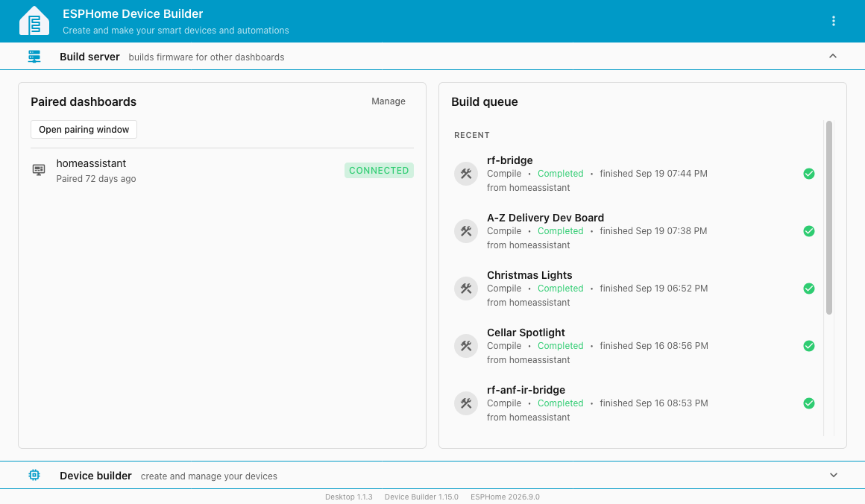Select the Cellar Spotlight build entry title
Screen dimensions: 865x504
tap(526, 333)
